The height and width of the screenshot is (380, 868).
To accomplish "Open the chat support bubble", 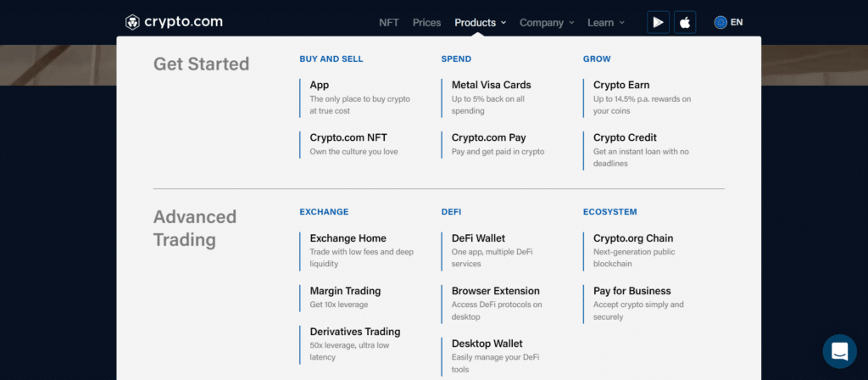I will 839,351.
